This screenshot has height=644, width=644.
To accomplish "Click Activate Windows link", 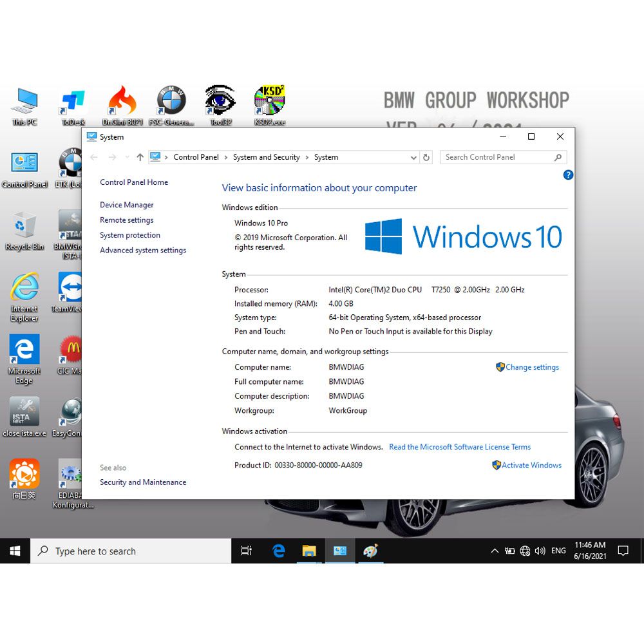I will [527, 465].
